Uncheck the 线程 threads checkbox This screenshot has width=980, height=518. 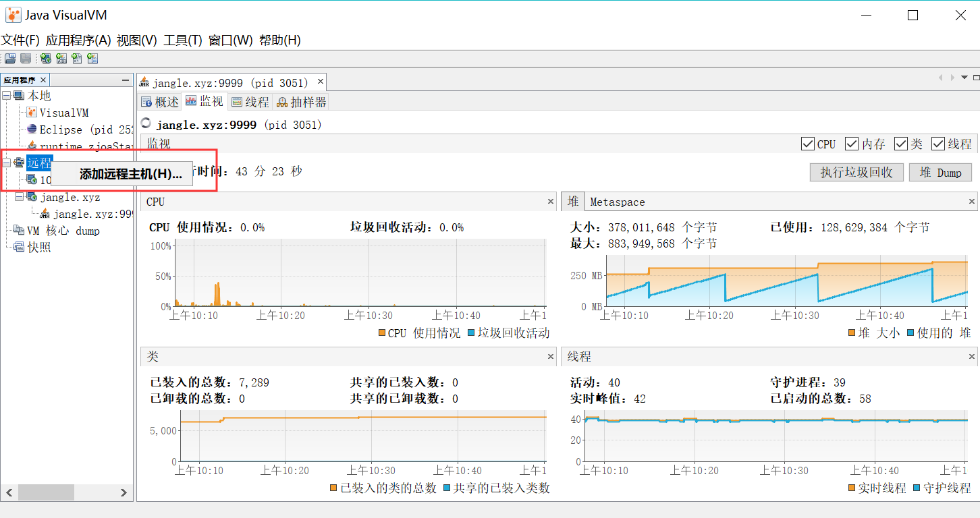(x=938, y=144)
